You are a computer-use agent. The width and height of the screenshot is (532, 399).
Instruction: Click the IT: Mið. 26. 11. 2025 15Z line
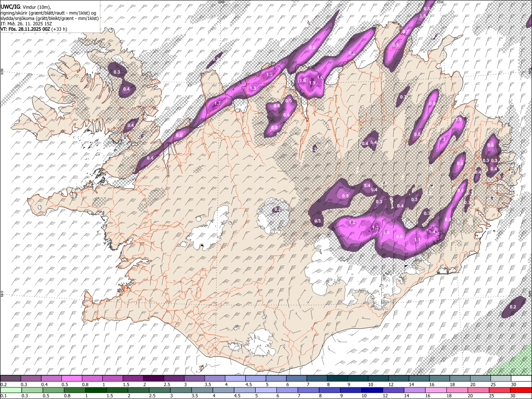click(26, 24)
